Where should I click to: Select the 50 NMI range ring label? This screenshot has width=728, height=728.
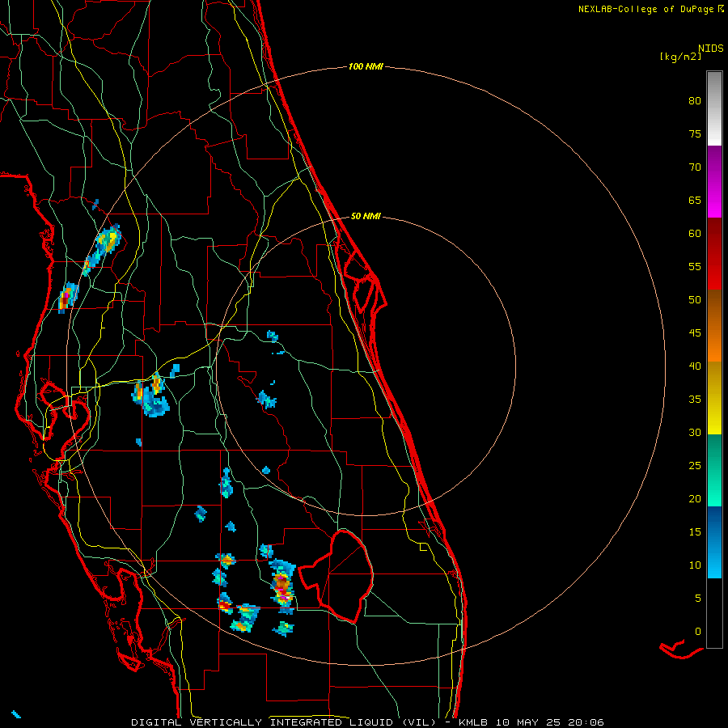coord(366,216)
